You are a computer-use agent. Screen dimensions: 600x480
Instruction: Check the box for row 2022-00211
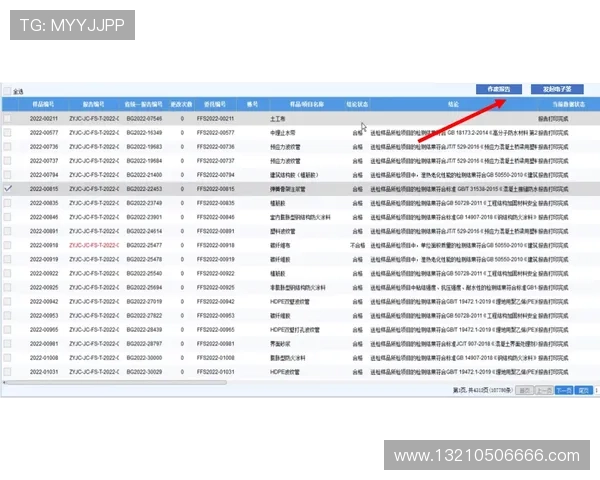(x=7, y=119)
